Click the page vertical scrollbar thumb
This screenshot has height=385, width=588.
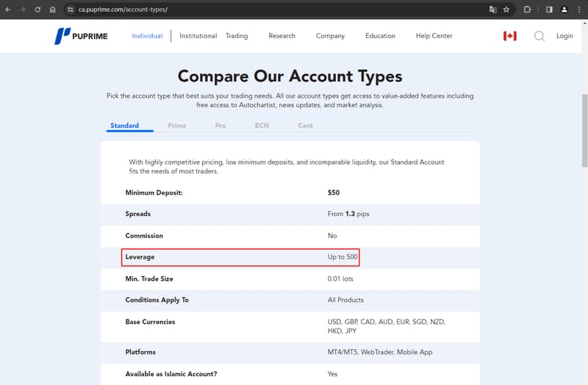click(584, 131)
